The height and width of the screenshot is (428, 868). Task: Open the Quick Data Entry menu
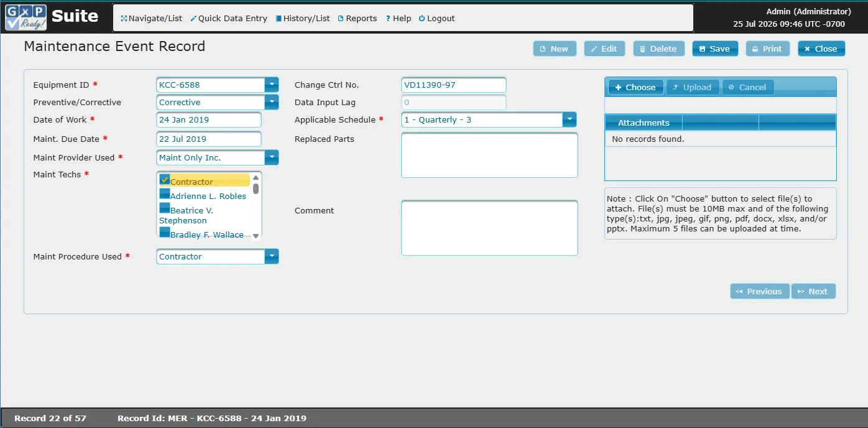pyautogui.click(x=229, y=19)
